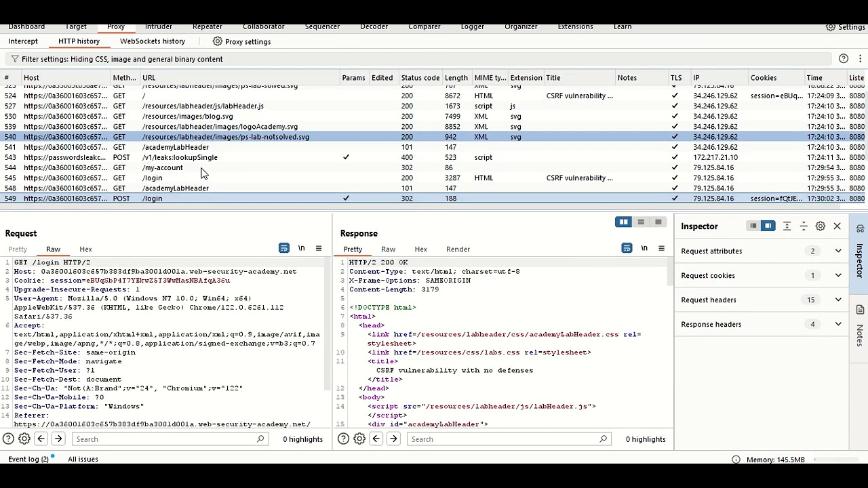Close the Inspector panel

[x=837, y=226]
